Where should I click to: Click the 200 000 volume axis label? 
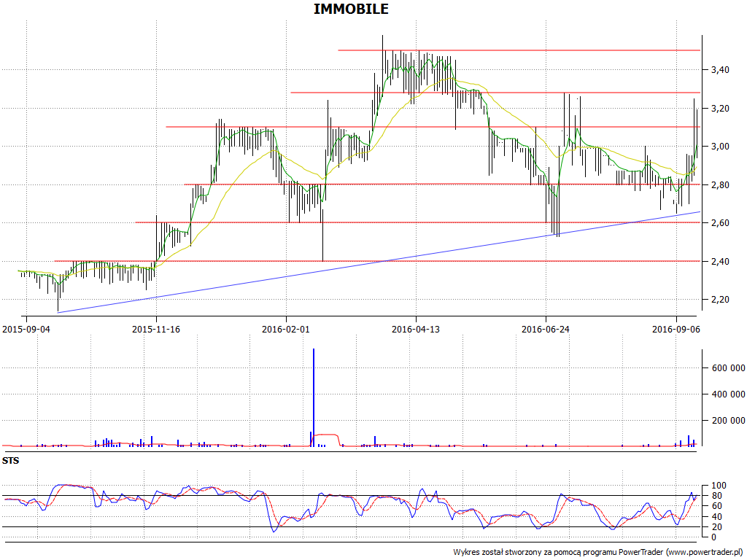[x=728, y=420]
